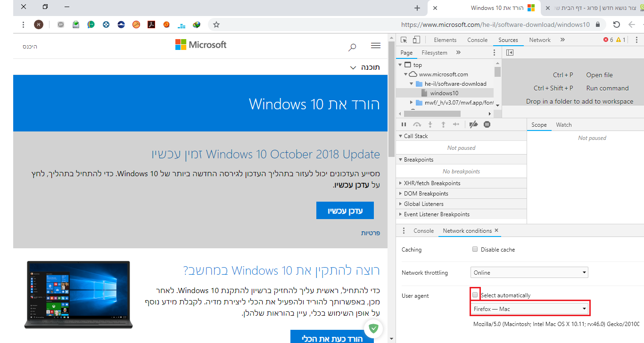Show more DevTools panels with the chevron
Screen dimensions: 644x343
tap(562, 40)
